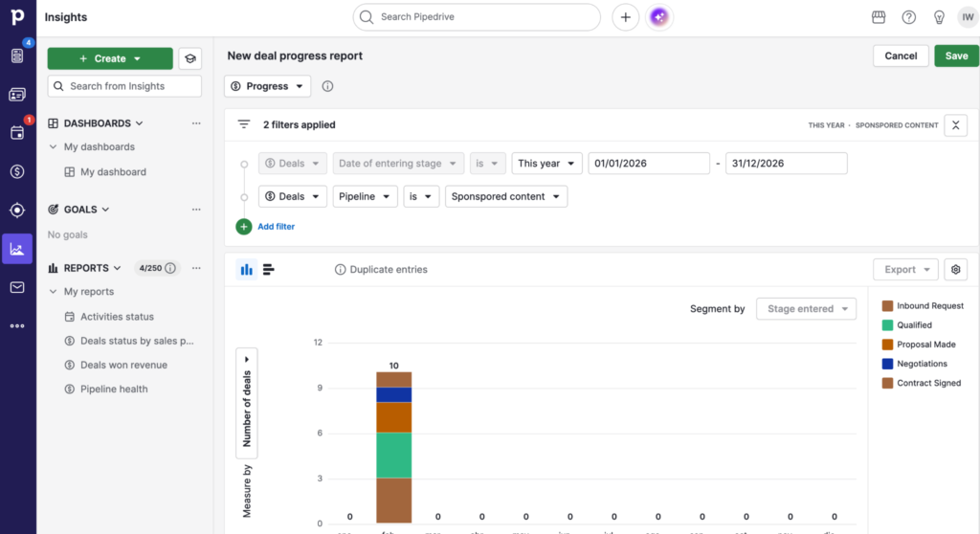Open the Progress report type dropdown
This screenshot has height=534, width=980.
point(267,86)
